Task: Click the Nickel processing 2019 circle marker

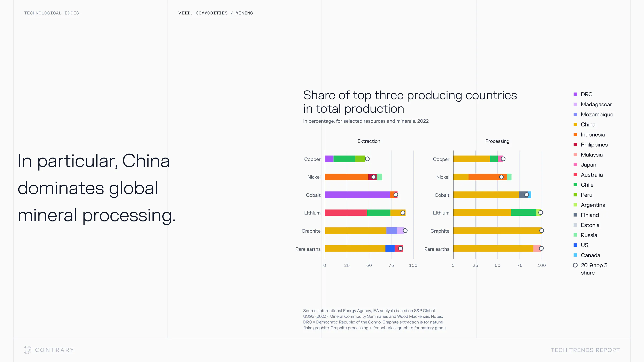Action: click(501, 177)
